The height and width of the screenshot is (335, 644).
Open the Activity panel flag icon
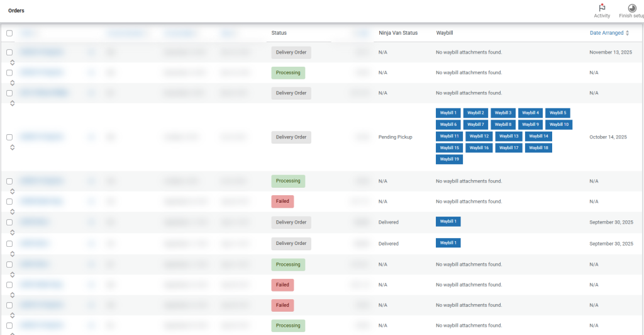coord(602,8)
